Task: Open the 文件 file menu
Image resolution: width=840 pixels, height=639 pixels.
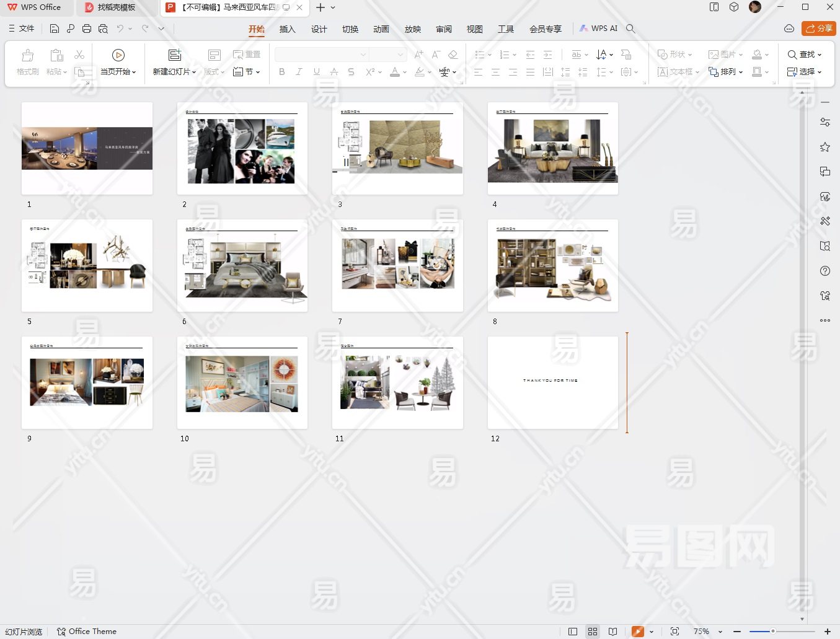Action: tap(22, 29)
